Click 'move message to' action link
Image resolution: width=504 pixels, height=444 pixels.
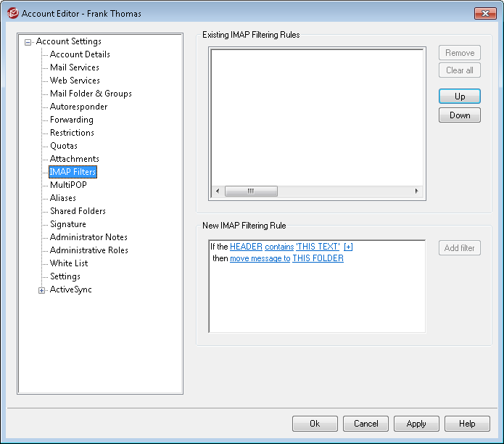[260, 258]
